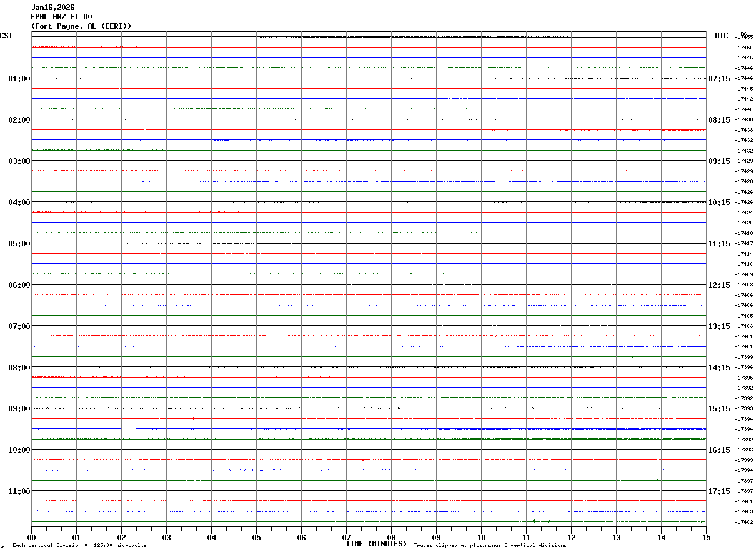Click the 08:15 UTC time label
This screenshot has width=756, height=554.
[719, 119]
